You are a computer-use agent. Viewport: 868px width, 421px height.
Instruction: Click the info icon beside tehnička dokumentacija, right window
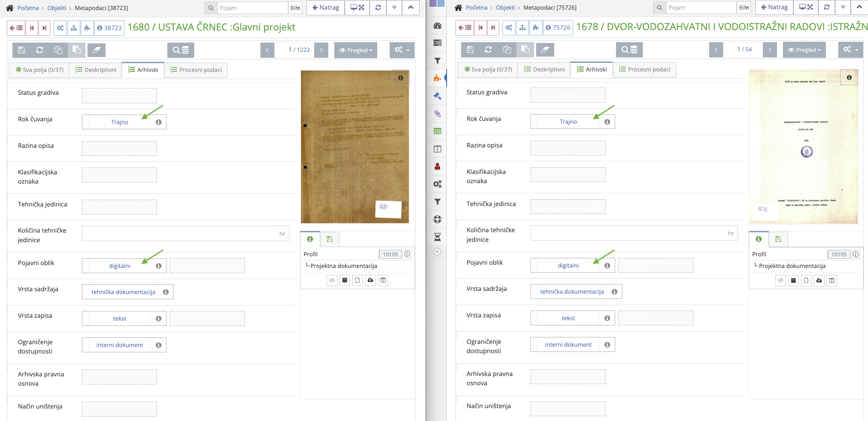point(614,292)
